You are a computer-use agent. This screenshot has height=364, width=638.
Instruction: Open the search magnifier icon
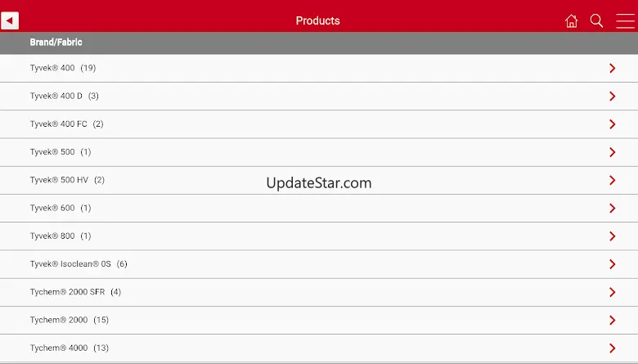pos(596,20)
